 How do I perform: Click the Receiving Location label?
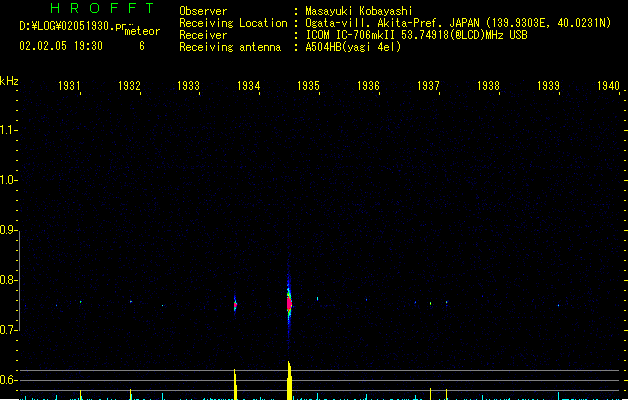pyautogui.click(x=233, y=23)
